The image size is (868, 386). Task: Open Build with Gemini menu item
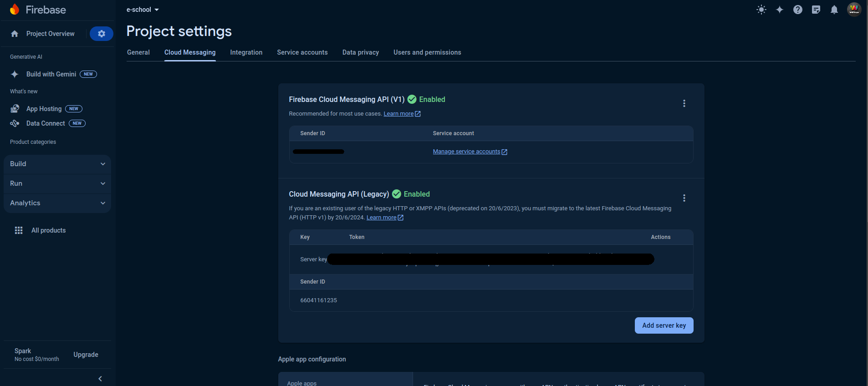click(x=51, y=74)
